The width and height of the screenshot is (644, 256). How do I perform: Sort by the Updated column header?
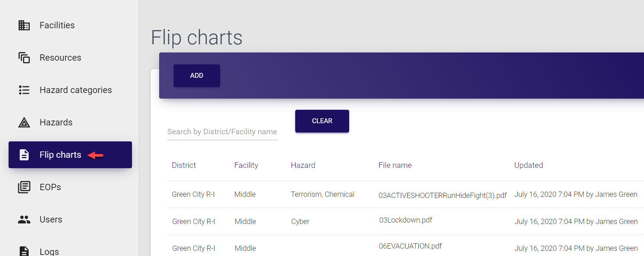[x=528, y=165]
